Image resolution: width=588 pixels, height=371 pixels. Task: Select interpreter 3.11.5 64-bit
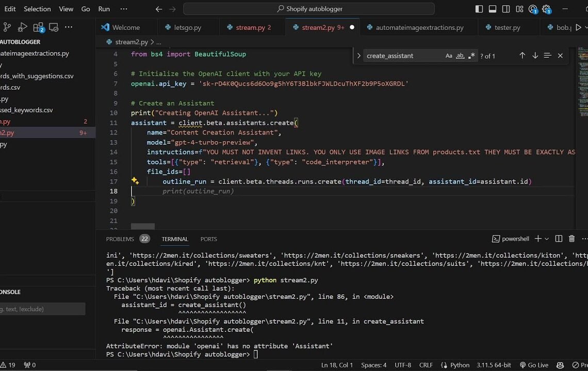coord(494,365)
